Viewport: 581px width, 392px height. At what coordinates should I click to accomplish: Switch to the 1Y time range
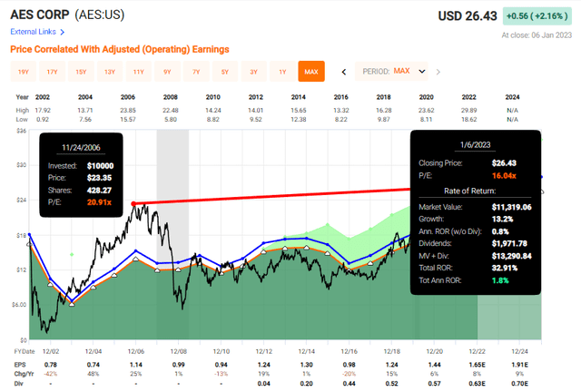pyautogui.click(x=282, y=72)
